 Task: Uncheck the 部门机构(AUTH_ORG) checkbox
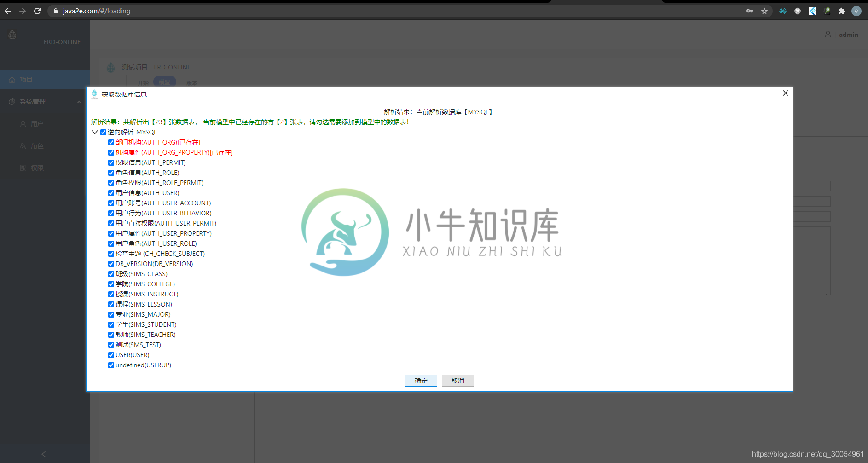[x=111, y=142]
